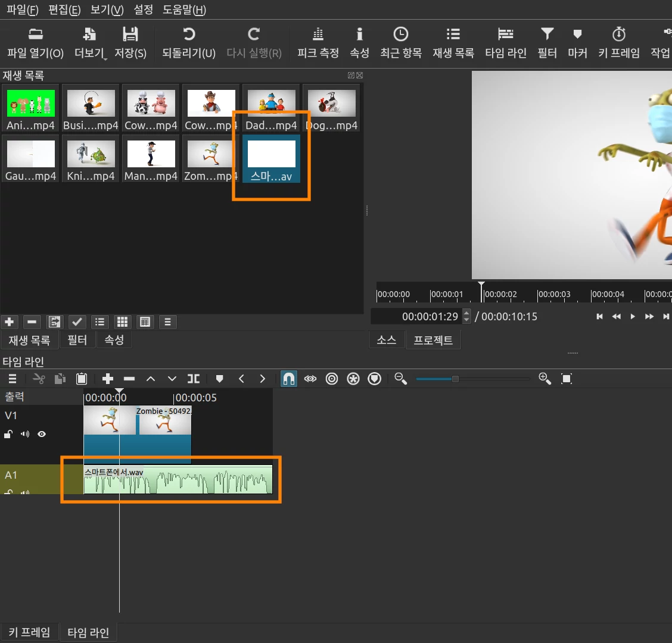Select Man...mp4 playlist clip

(x=151, y=159)
